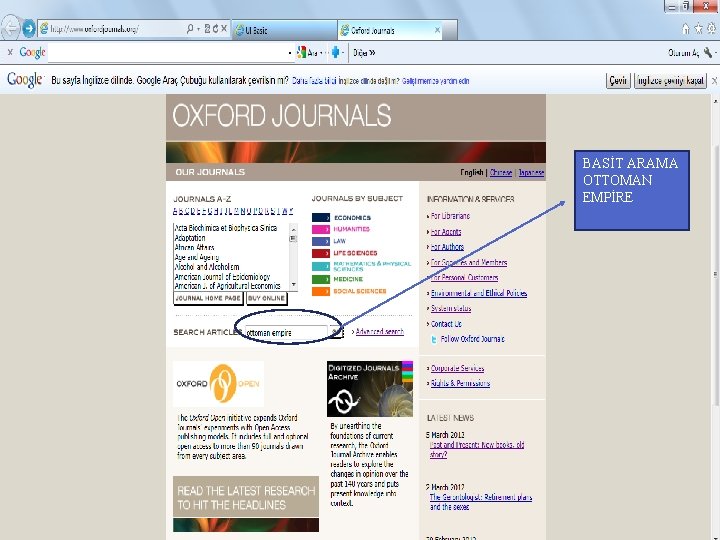720x540 pixels.
Task: Open Contact Us link
Action: 446,324
